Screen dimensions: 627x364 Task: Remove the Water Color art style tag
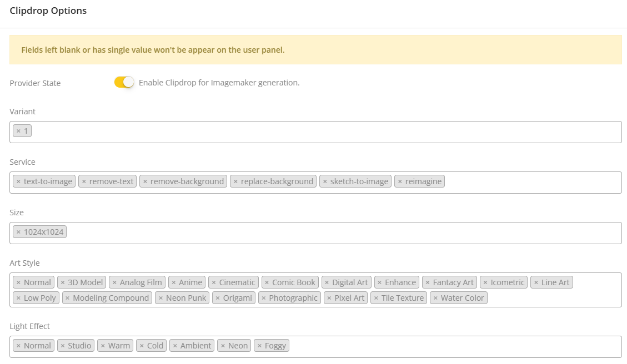[x=435, y=298]
